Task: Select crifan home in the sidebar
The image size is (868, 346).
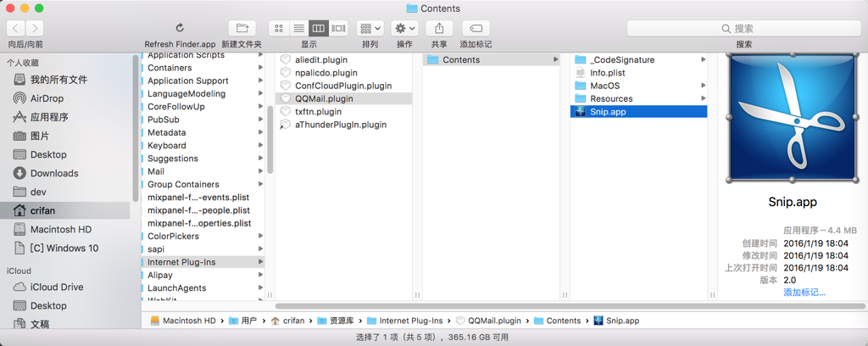Action: [66, 211]
